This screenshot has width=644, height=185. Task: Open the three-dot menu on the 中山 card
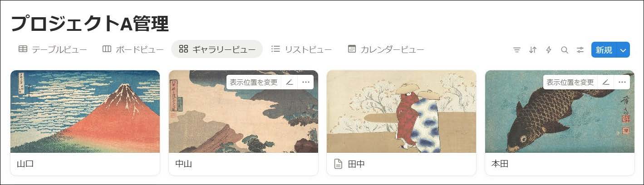tap(305, 82)
